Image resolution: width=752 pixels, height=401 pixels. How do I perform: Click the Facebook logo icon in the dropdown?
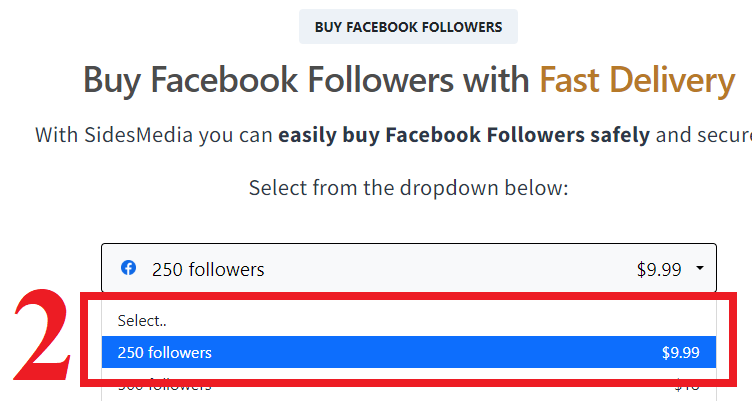(x=128, y=268)
